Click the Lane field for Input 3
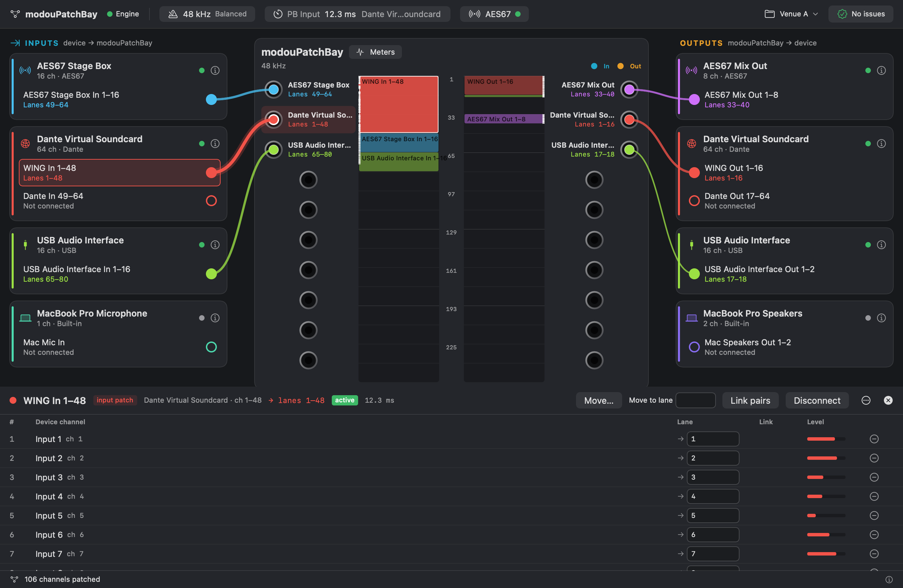 712,477
